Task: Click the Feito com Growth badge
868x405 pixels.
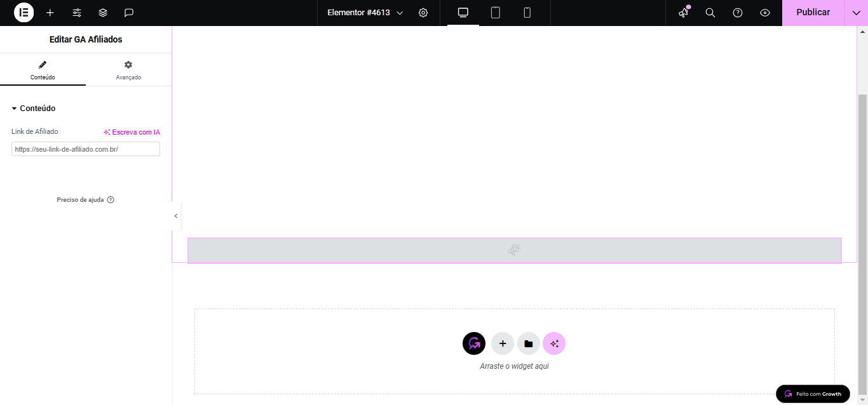Action: (813, 394)
